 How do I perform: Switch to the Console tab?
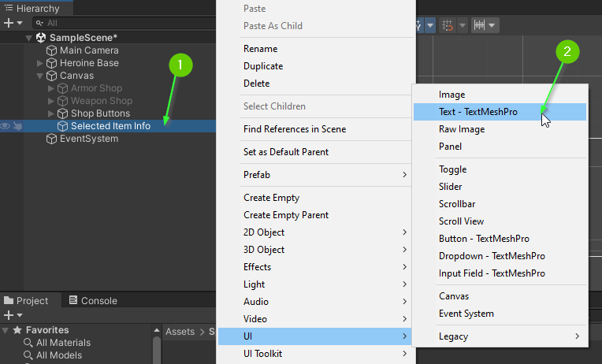point(93,301)
